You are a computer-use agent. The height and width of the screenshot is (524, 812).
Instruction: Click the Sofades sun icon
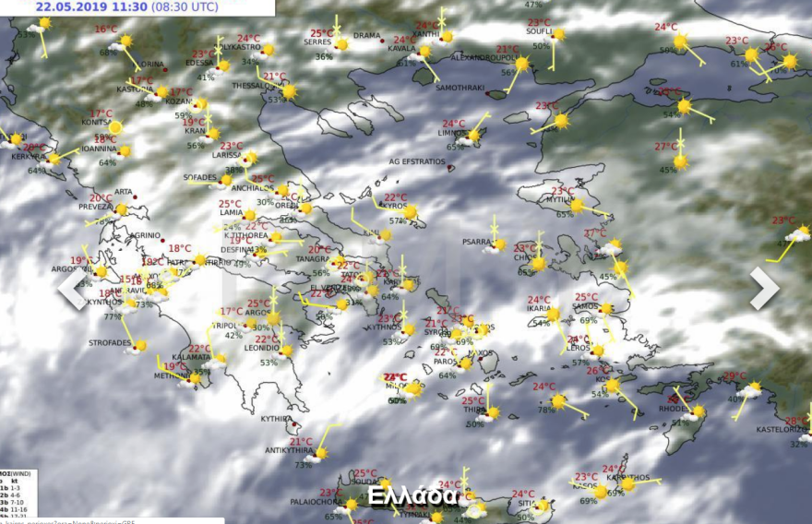[226, 181]
